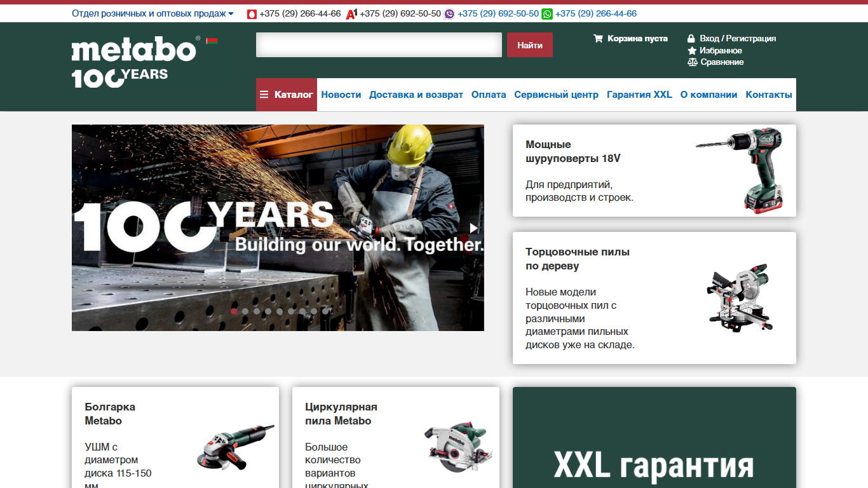The width and height of the screenshot is (868, 488).
Task: Open Мощные шуруповерты 18V card title
Action: [573, 151]
